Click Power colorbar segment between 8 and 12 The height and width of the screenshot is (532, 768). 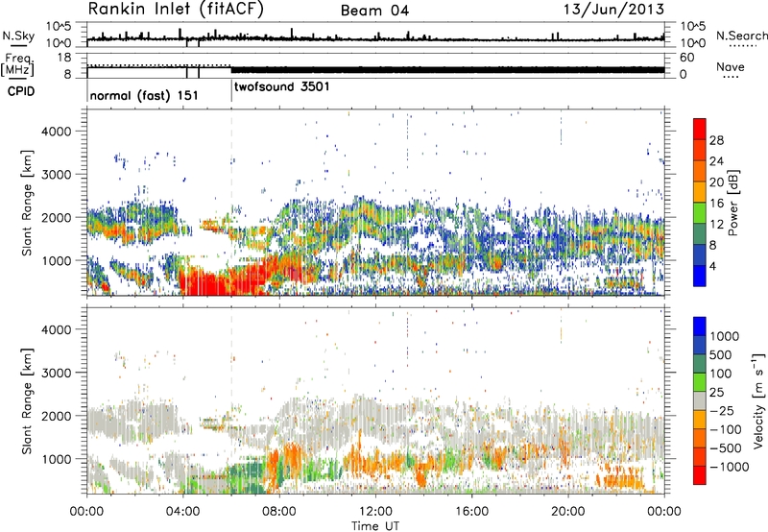pyautogui.click(x=700, y=234)
